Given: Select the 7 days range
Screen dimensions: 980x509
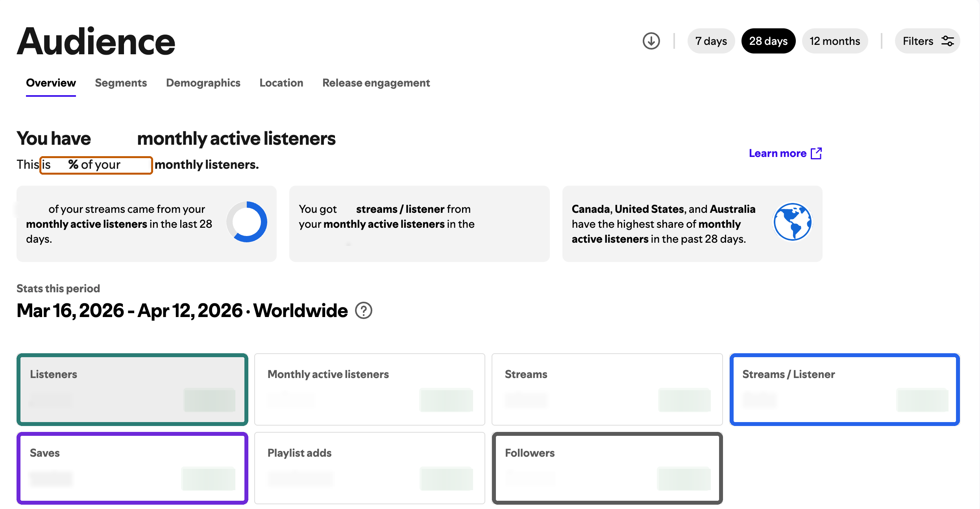Looking at the screenshot, I should (711, 41).
